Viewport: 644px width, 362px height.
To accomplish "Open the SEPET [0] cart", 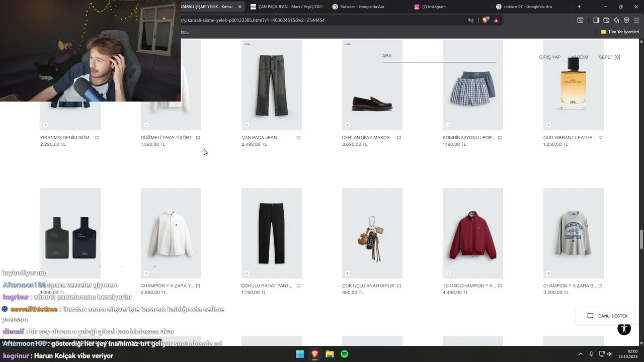I will tap(609, 57).
